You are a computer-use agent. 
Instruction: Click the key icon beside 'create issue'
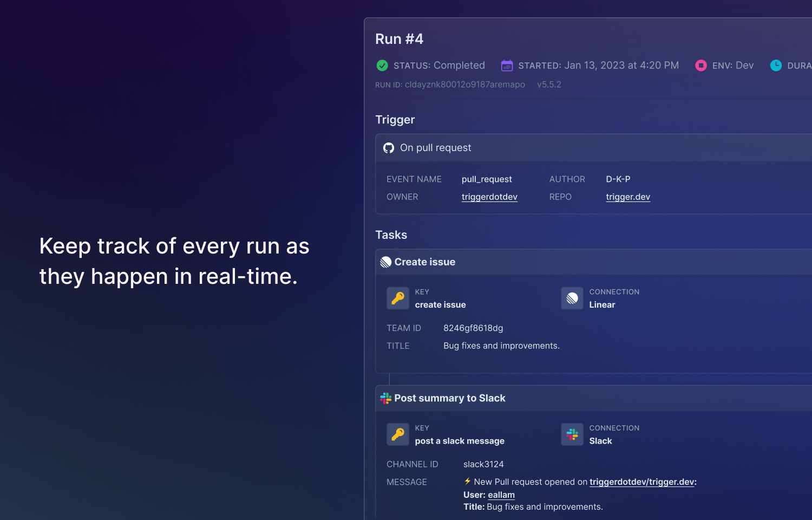[x=398, y=298]
